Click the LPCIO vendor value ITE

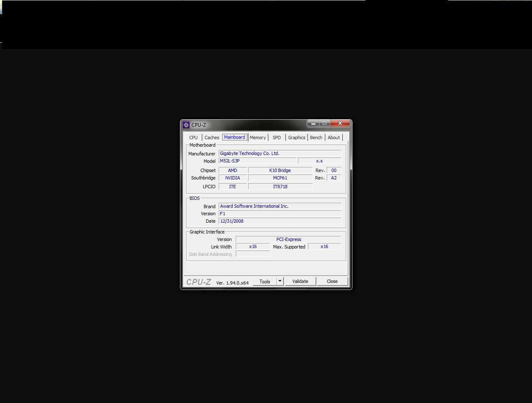click(233, 187)
